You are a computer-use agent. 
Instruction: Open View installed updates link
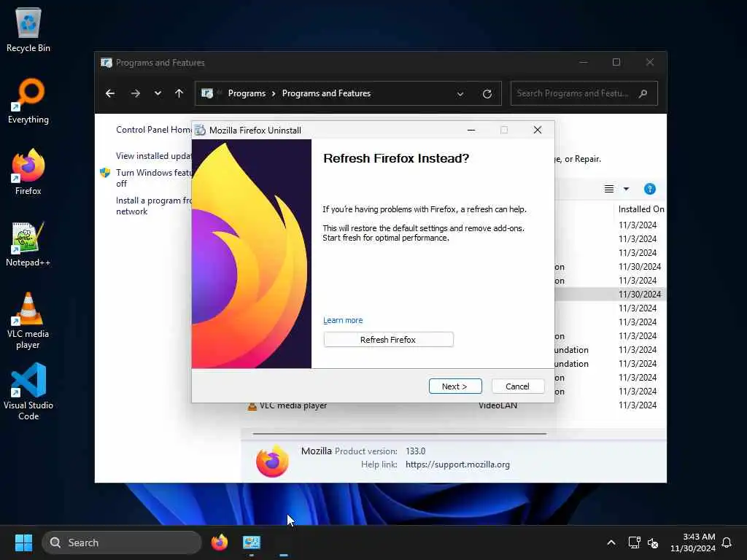(x=153, y=156)
